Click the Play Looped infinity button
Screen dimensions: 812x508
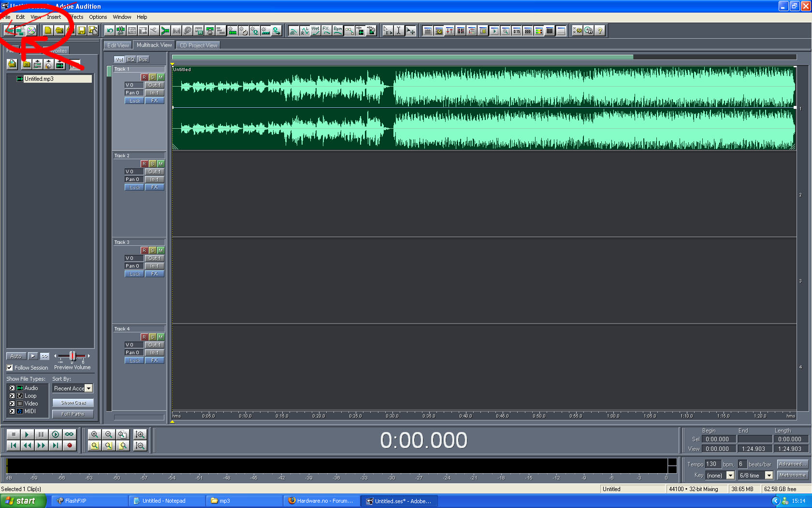(x=69, y=434)
